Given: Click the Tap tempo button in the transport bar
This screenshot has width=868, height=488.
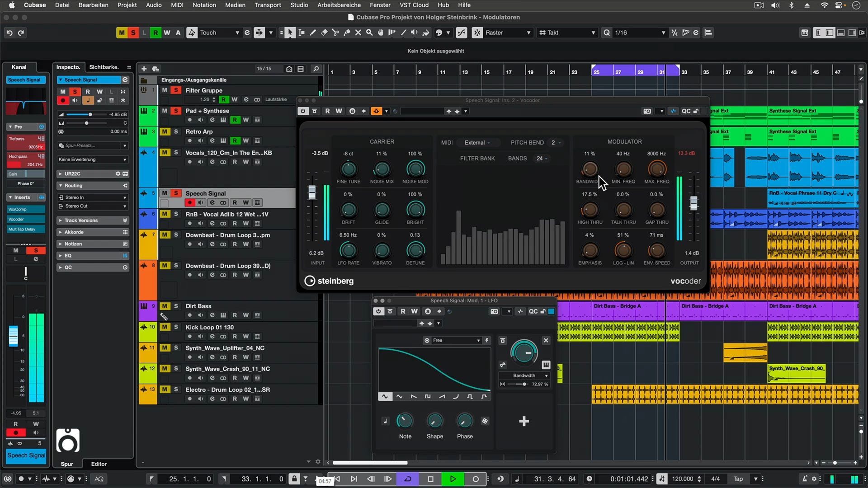Looking at the screenshot, I should [737, 479].
